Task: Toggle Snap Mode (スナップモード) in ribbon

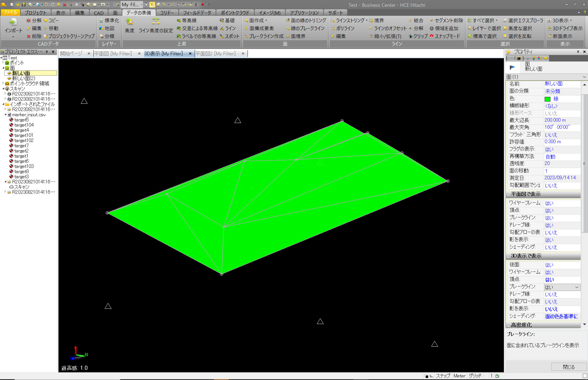Action: 445,36
